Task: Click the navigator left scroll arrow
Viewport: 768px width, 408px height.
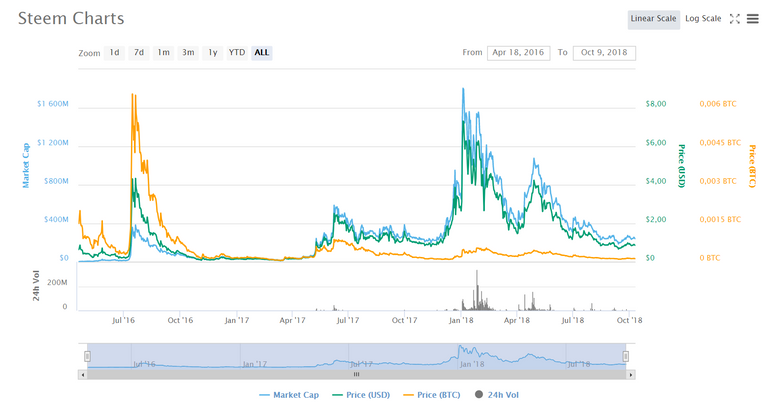Action: coord(84,374)
